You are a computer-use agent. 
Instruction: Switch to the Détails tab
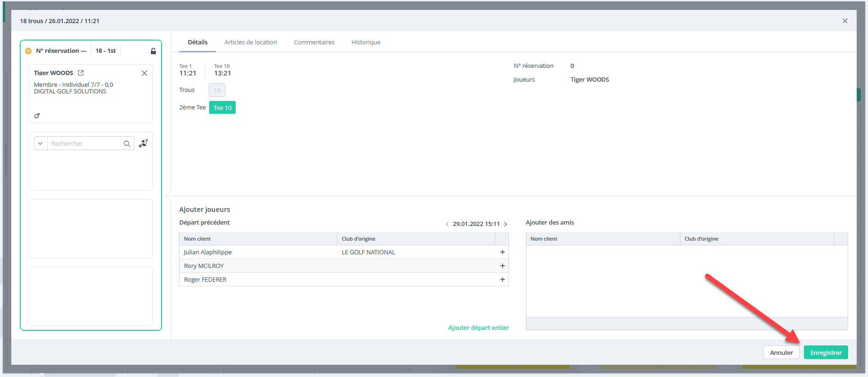(x=197, y=42)
